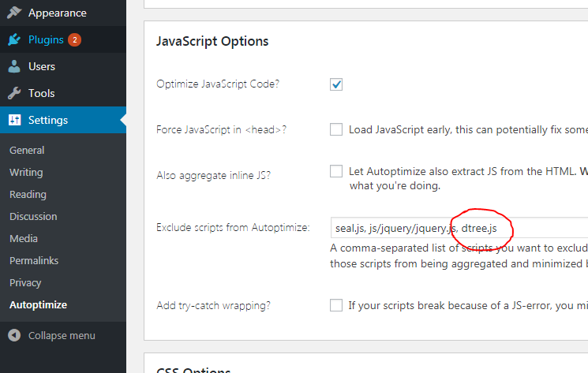Open the Writing settings page
Viewport: 588px width, 373px height.
26,172
